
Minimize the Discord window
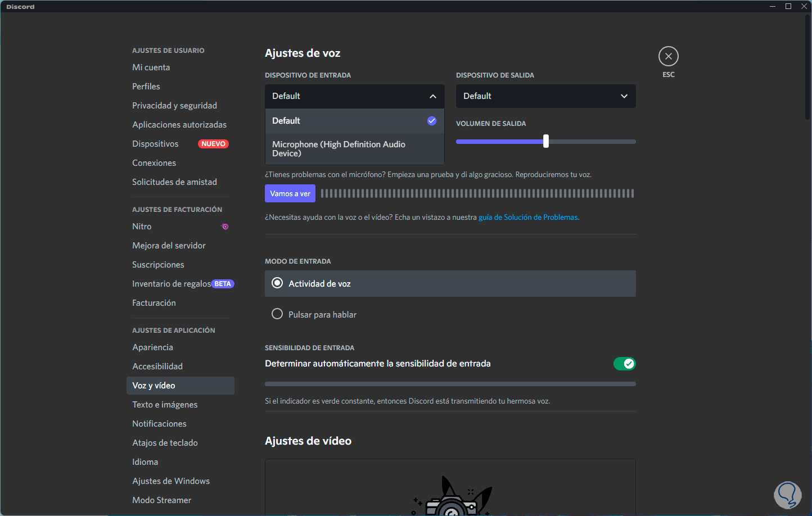point(773,6)
